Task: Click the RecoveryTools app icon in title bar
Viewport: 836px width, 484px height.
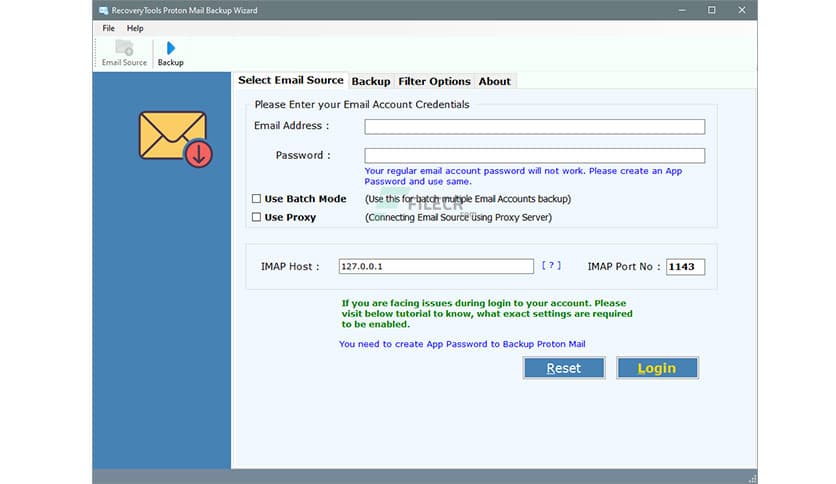Action: [x=103, y=10]
